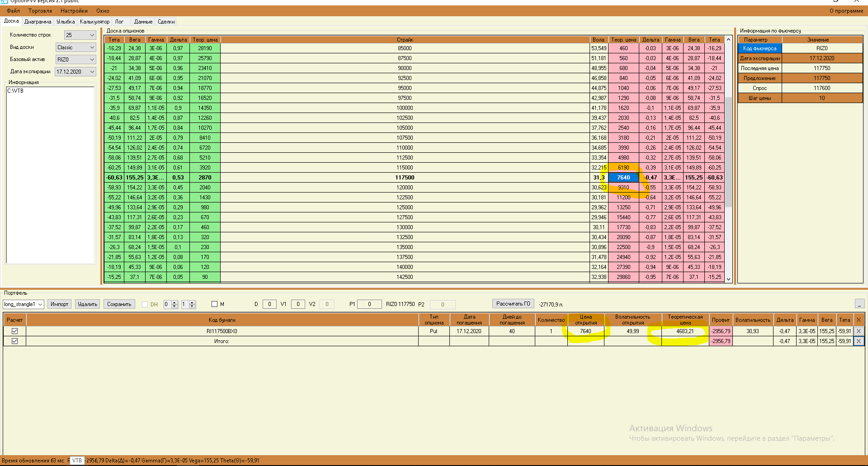Open the О программе menu
Image resolution: width=868 pixels, height=466 pixels.
tap(846, 11)
